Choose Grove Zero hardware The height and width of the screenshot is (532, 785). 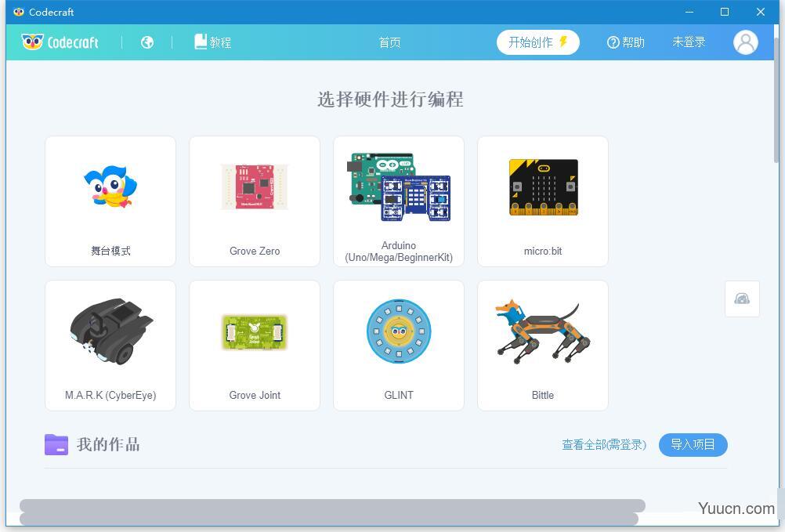coord(254,201)
